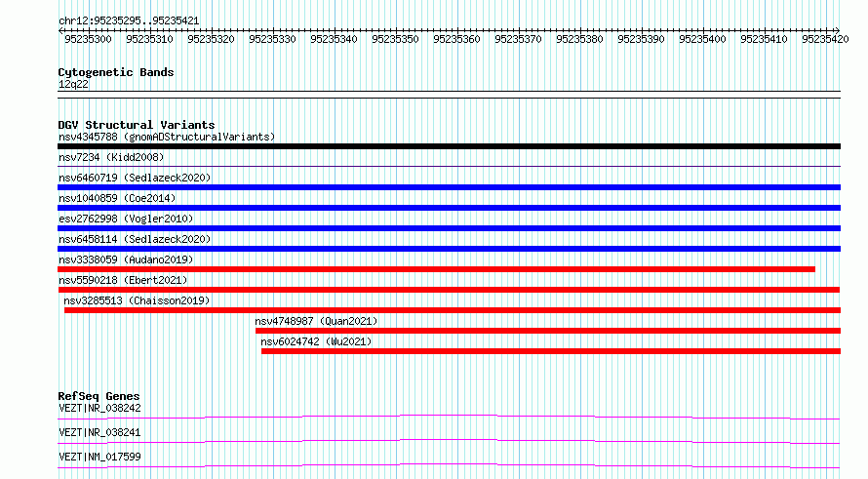Click the red nsv6024742 variant bar
Image resolution: width=868 pixels, height=479 pixels.
(551, 351)
